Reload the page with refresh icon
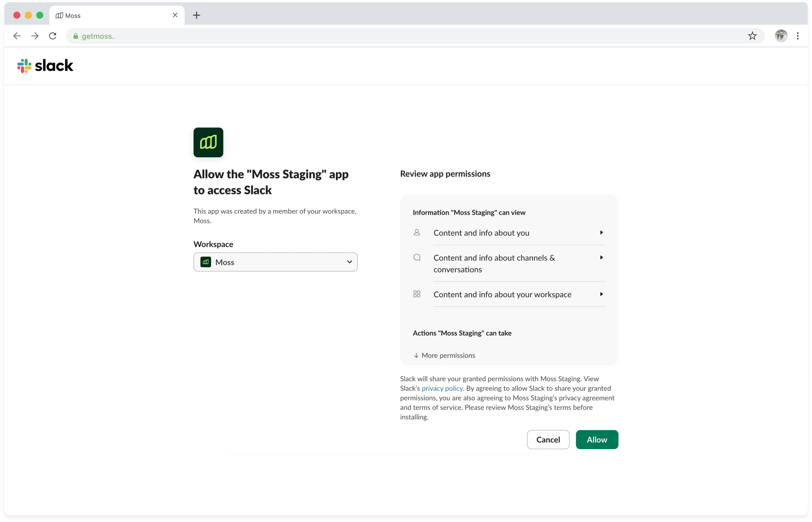812x522 pixels. coord(52,36)
